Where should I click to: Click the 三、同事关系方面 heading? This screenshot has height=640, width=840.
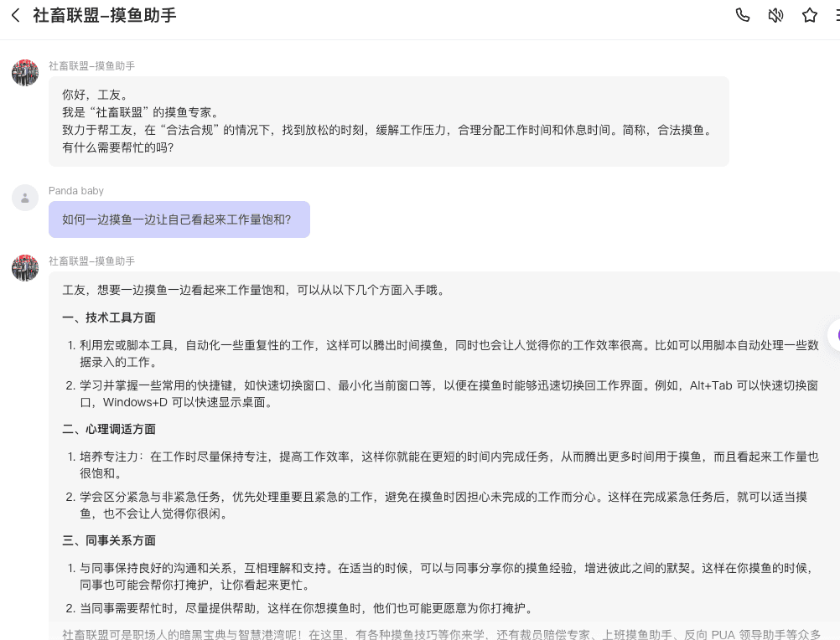pyautogui.click(x=109, y=540)
